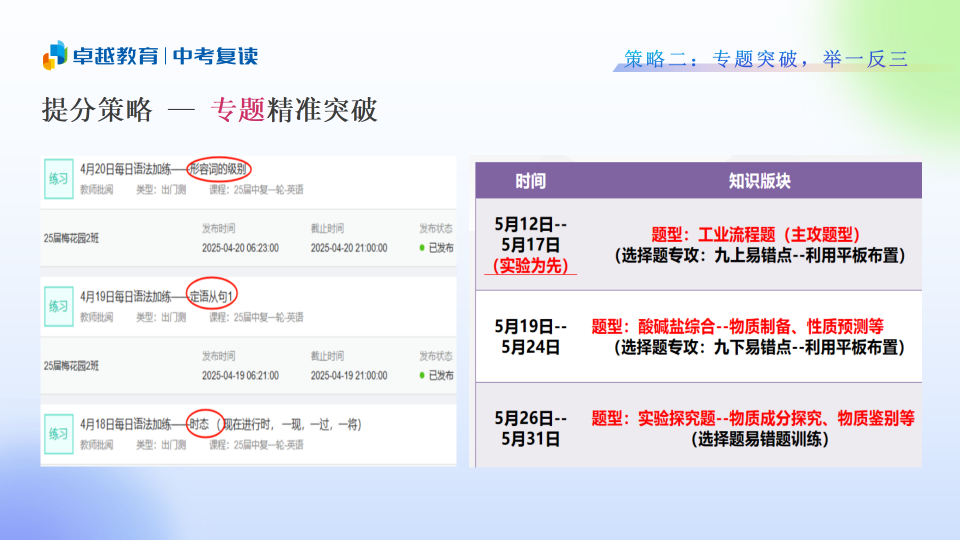Click 类型: 出门测 under the 4月19日 exercise
The width and height of the screenshot is (960, 540).
(160, 317)
